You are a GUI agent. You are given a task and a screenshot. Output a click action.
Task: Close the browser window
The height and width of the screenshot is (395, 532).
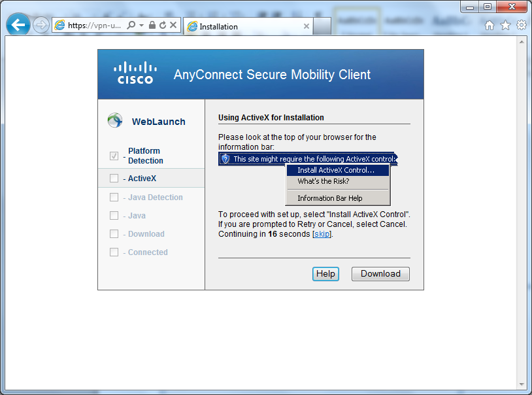click(x=512, y=7)
